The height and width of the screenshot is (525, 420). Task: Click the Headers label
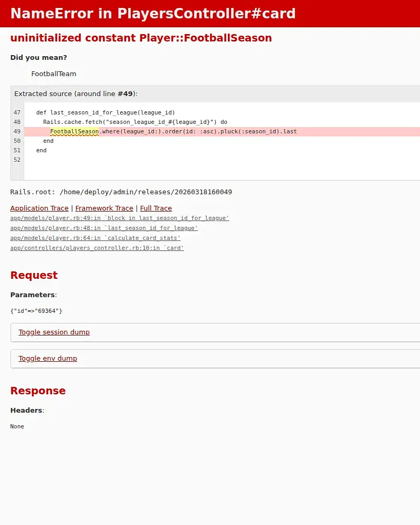pyautogui.click(x=26, y=410)
